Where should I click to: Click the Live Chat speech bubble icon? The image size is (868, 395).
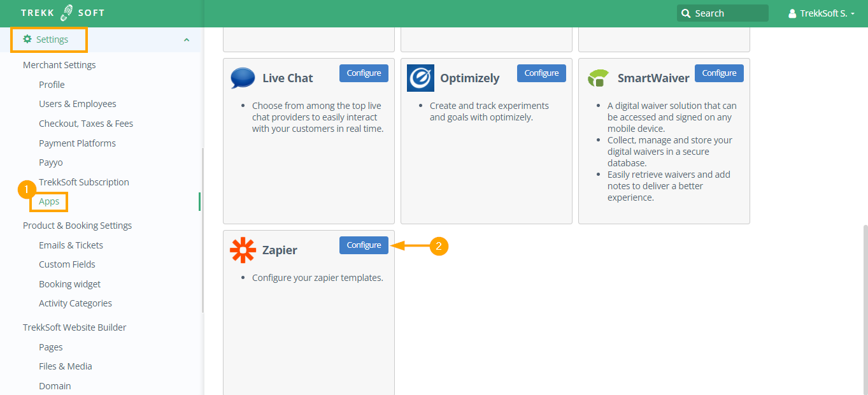(x=243, y=78)
